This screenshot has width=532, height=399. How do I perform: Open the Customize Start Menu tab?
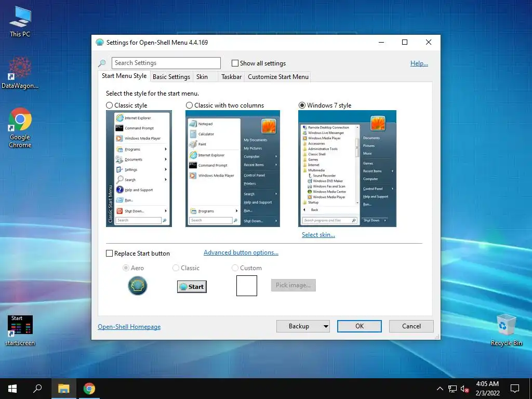point(278,77)
